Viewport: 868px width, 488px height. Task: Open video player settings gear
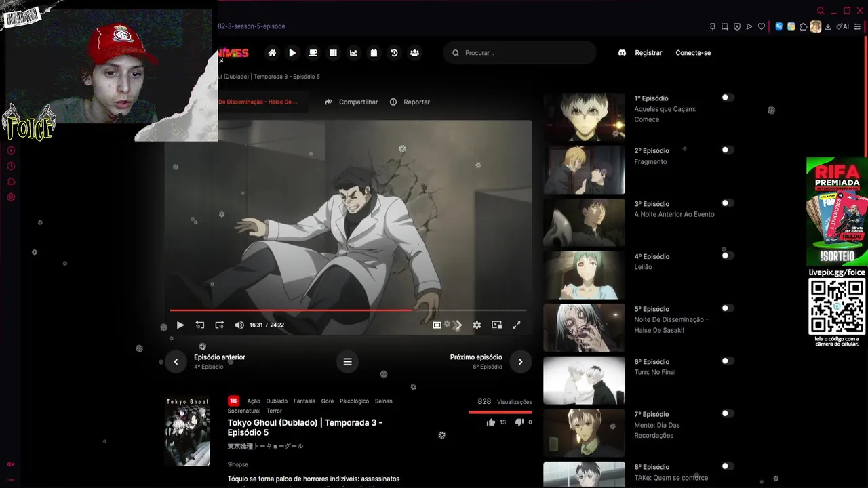point(477,325)
